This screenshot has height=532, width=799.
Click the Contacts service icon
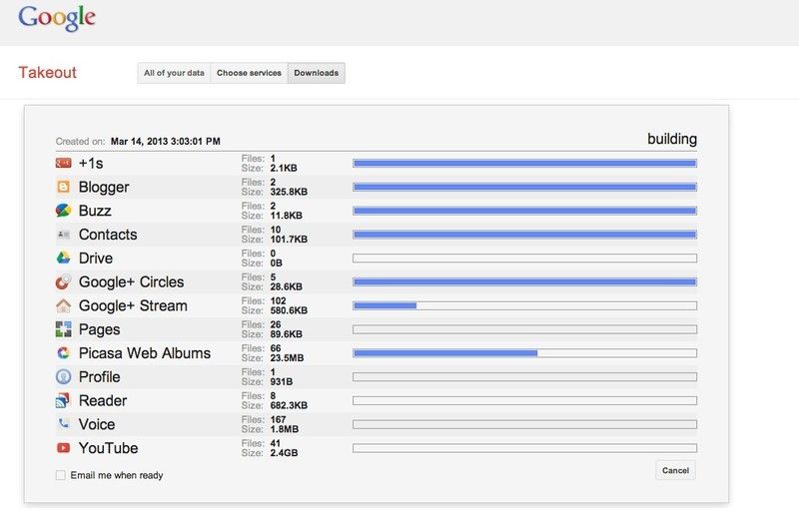tap(63, 235)
